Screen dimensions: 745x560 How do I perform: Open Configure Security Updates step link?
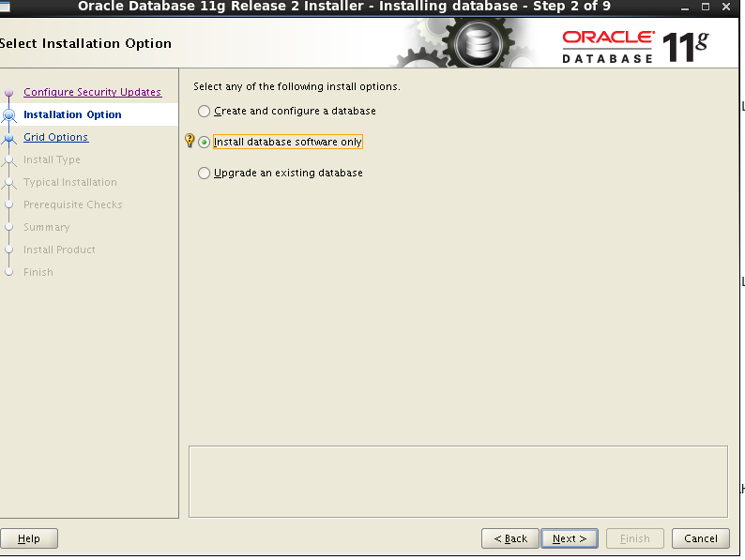(x=93, y=92)
